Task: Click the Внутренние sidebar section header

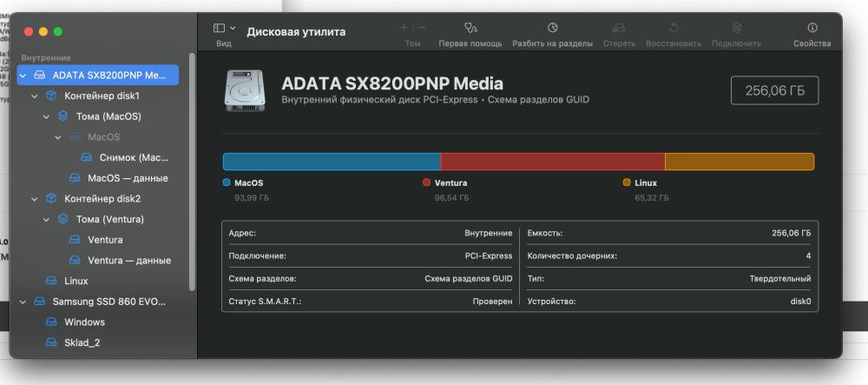Action: tap(46, 57)
